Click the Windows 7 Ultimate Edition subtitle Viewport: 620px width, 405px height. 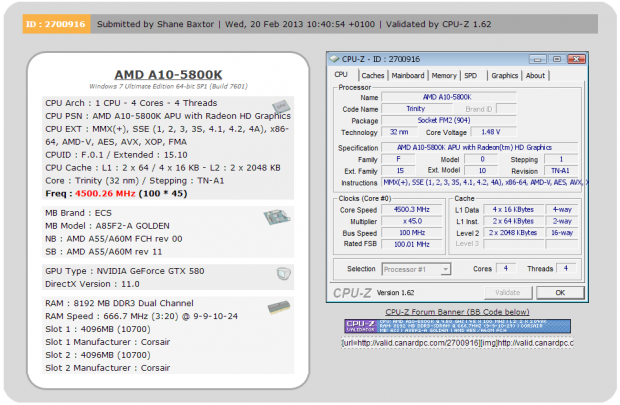pyautogui.click(x=168, y=87)
